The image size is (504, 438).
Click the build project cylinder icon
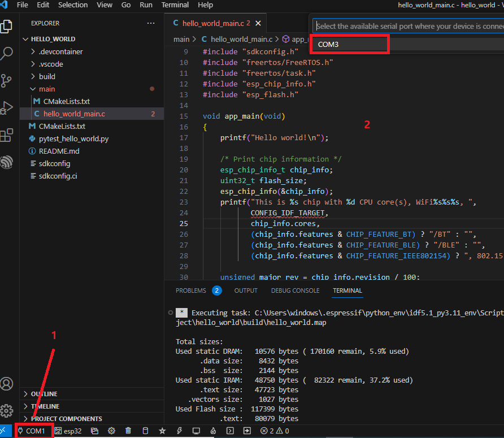[x=145, y=431]
